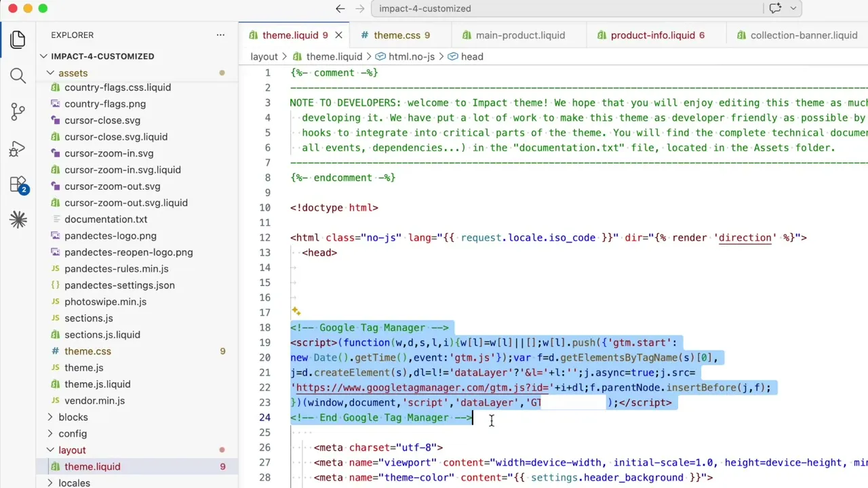Open the Run and Debug view

point(18,148)
